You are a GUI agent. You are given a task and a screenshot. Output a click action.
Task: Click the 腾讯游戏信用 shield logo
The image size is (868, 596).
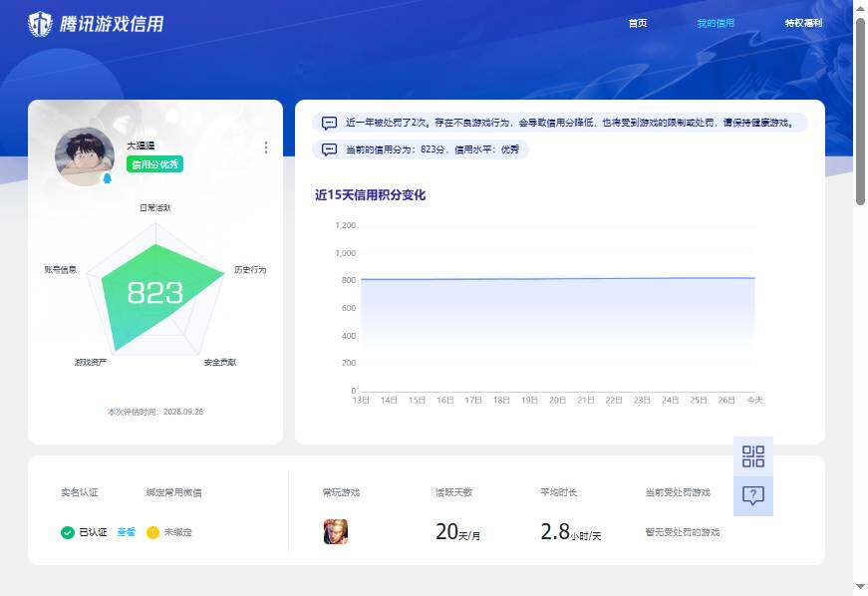point(40,24)
